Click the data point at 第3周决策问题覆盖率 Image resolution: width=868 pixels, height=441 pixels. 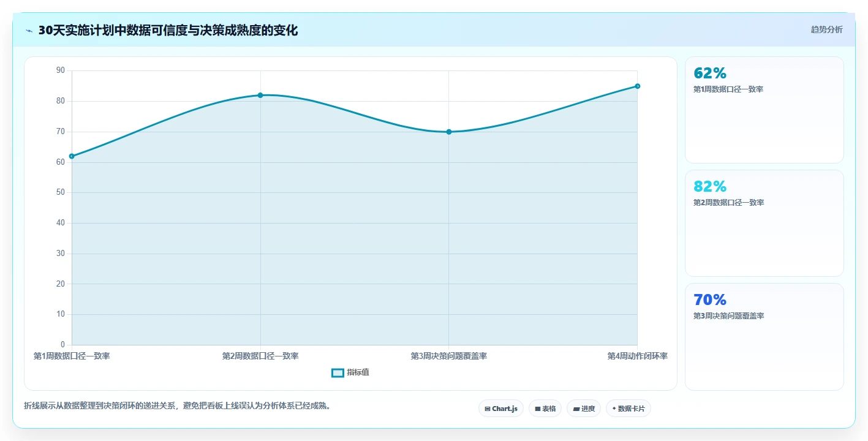(449, 132)
